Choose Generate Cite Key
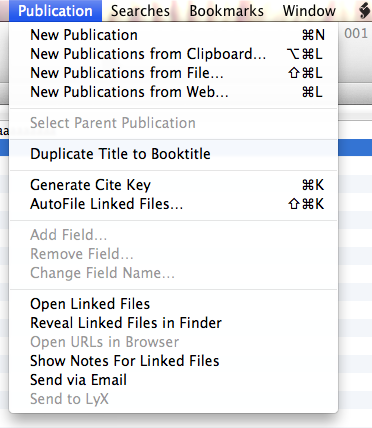The height and width of the screenshot is (428, 372). click(x=174, y=185)
